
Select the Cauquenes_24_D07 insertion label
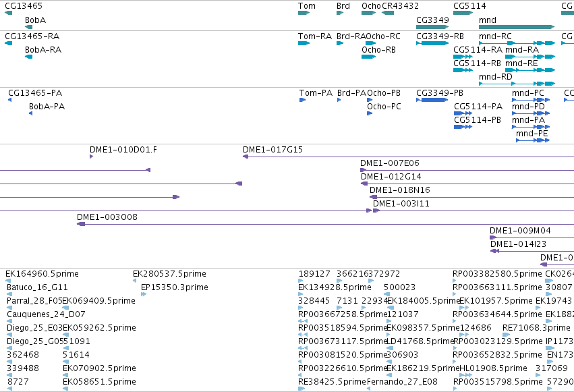pos(46,314)
